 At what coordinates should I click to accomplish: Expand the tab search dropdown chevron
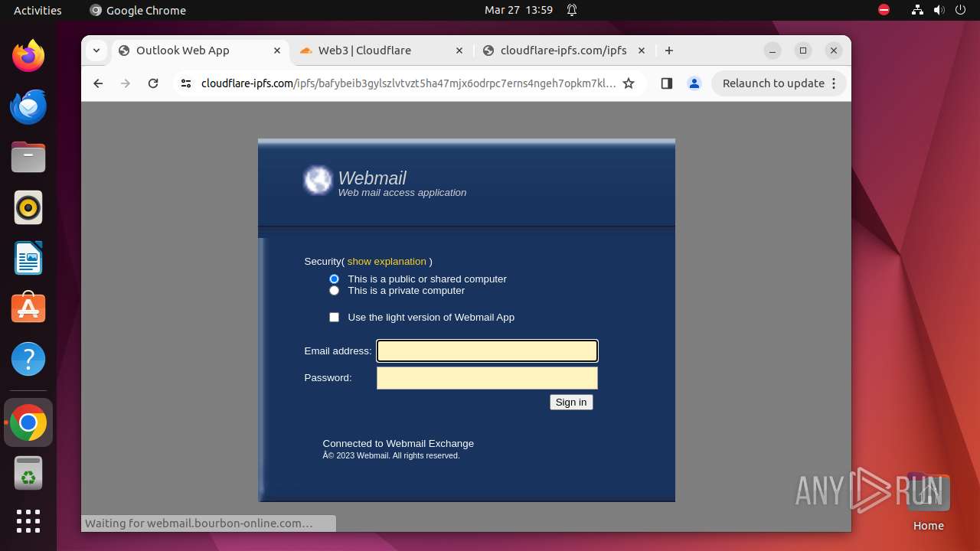[96, 51]
